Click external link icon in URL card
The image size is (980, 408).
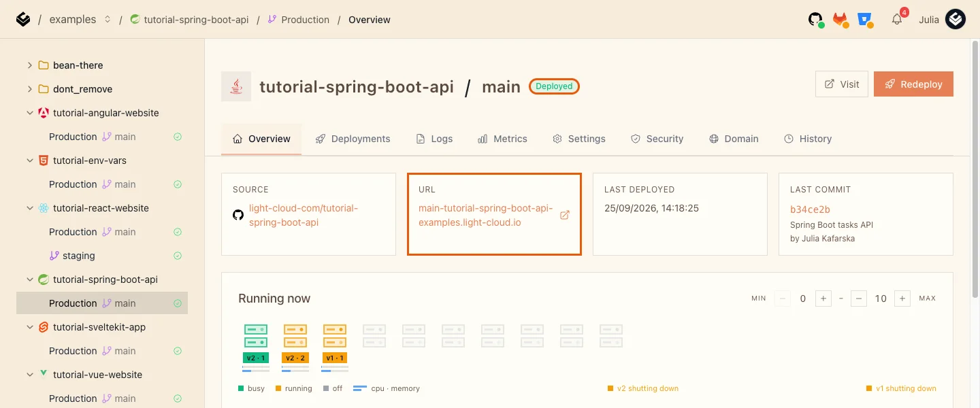[x=565, y=215]
